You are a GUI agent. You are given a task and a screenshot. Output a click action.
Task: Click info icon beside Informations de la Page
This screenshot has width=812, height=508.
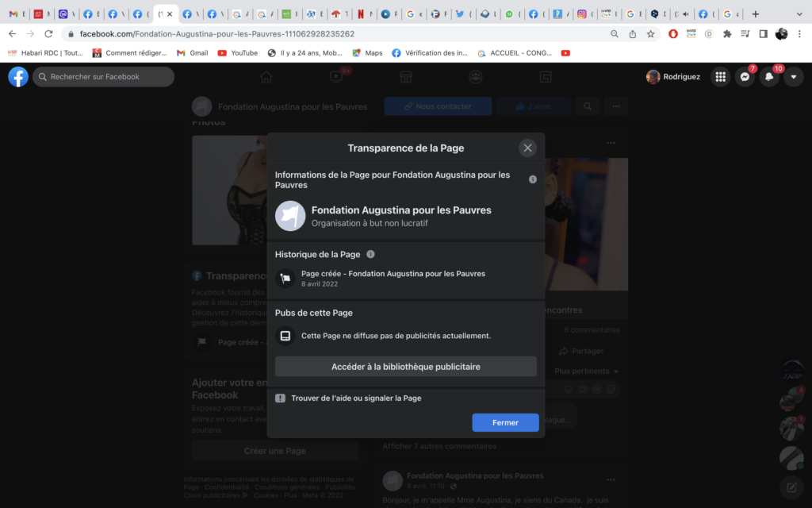pos(532,179)
